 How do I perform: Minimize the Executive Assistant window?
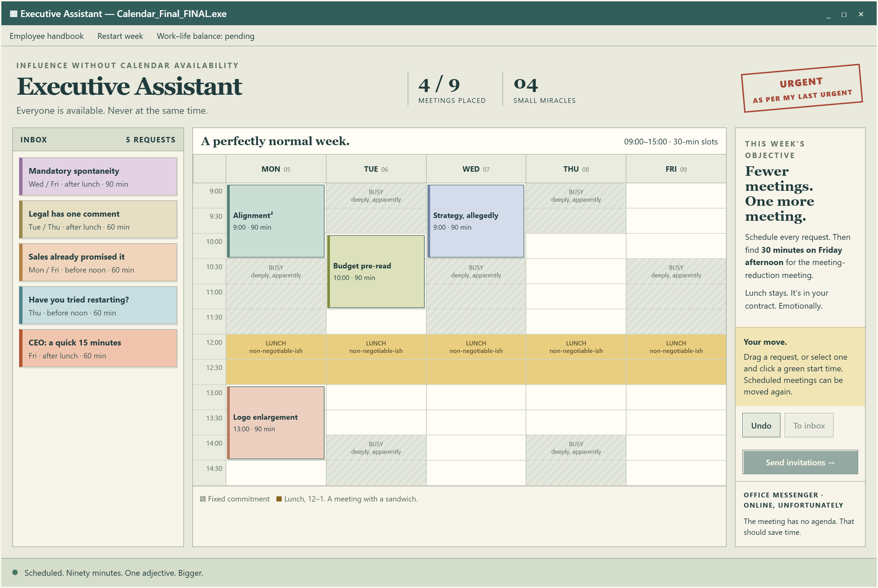[828, 14]
